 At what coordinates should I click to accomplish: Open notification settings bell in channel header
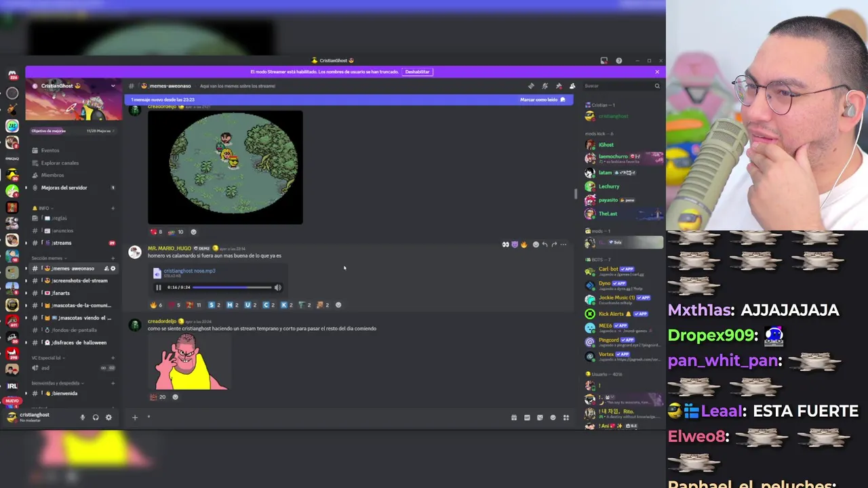pyautogui.click(x=545, y=86)
